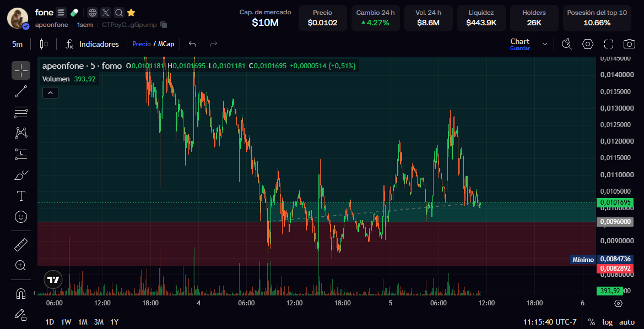The height and width of the screenshot is (329, 644).
Task: Toggle lock all drawings
Action: tap(21, 314)
